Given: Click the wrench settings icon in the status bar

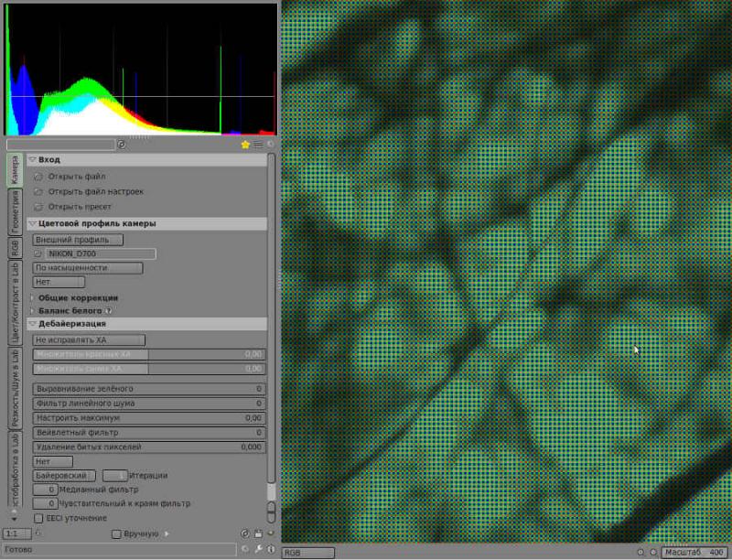Looking at the screenshot, I should click(258, 549).
